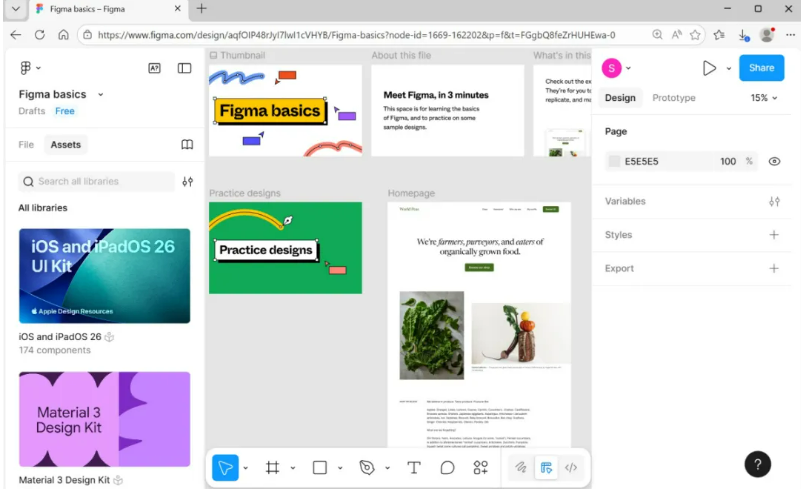The width and height of the screenshot is (801, 489).
Task: Expand the Frame tool options arrow
Action: pos(293,468)
